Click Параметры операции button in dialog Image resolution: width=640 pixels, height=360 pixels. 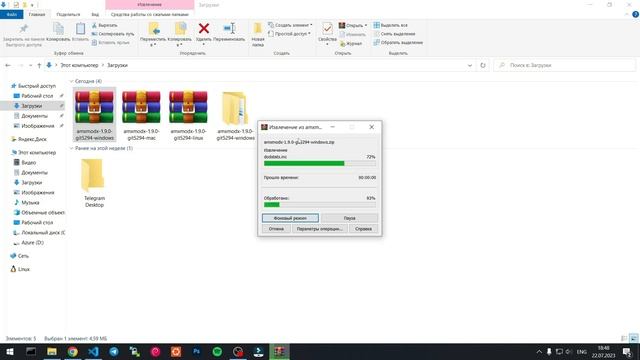pyautogui.click(x=320, y=229)
